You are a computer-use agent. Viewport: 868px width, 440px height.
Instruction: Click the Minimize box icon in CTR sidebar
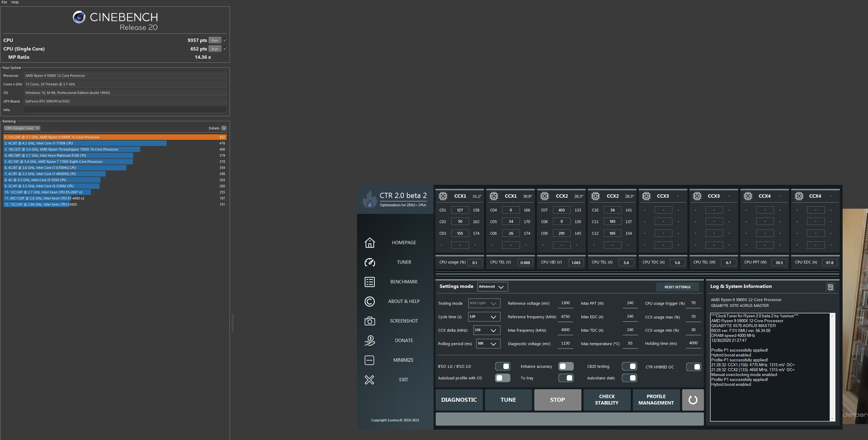369,360
